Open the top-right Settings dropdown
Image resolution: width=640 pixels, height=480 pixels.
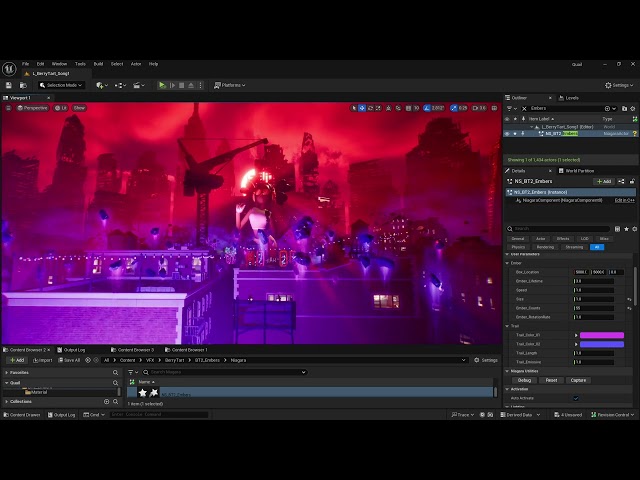tap(619, 85)
